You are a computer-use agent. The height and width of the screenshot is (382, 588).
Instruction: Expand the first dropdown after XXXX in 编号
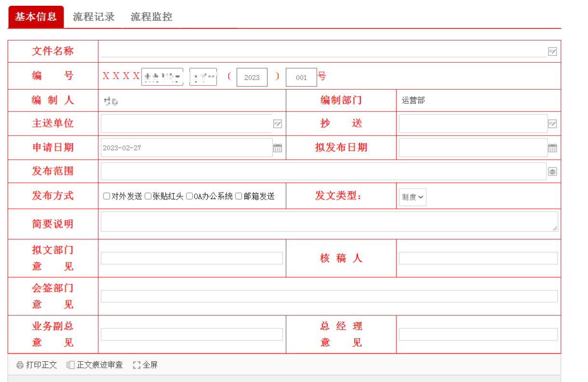[162, 77]
